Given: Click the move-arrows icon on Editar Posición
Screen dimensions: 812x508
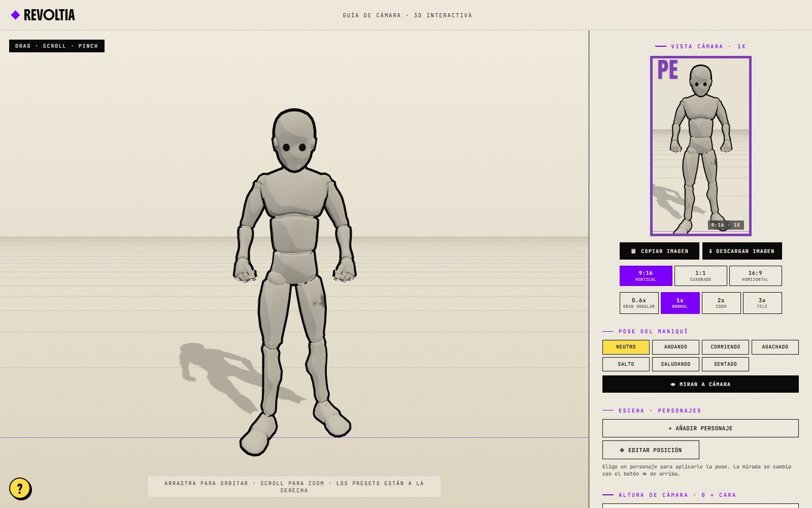Looking at the screenshot, I should (622, 450).
